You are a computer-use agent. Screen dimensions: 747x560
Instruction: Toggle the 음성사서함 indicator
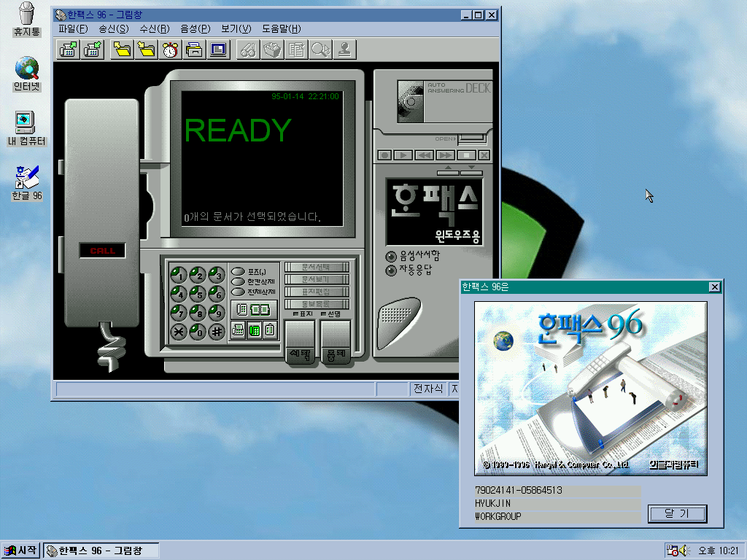[391, 257]
